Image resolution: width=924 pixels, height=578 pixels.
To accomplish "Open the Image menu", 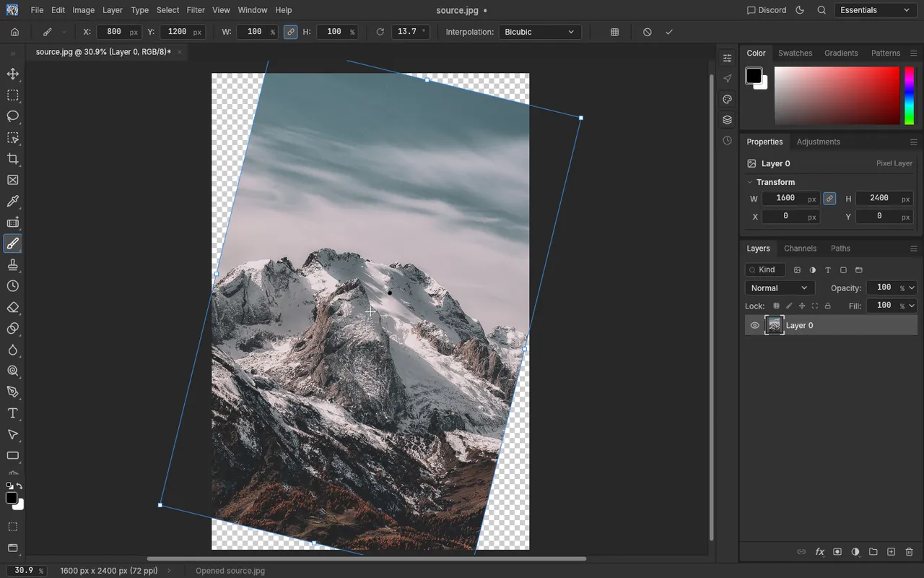I will (x=84, y=10).
